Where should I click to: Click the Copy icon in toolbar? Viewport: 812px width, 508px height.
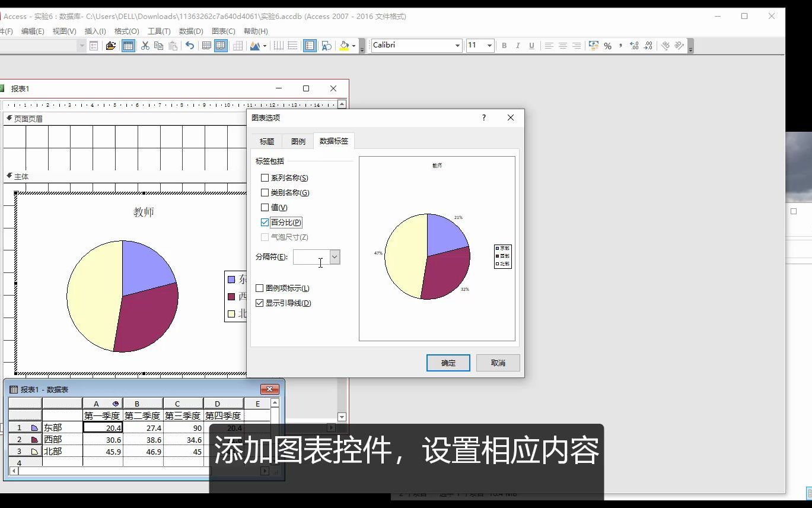pos(159,46)
